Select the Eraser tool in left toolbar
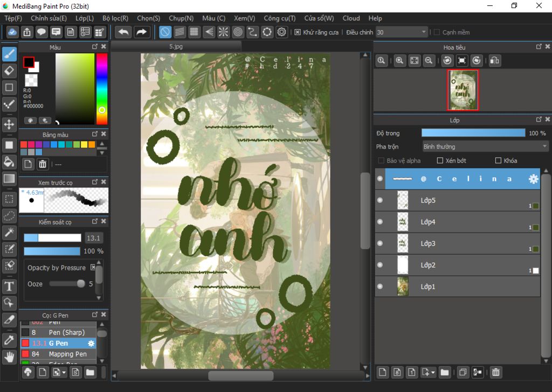 pyautogui.click(x=9, y=70)
